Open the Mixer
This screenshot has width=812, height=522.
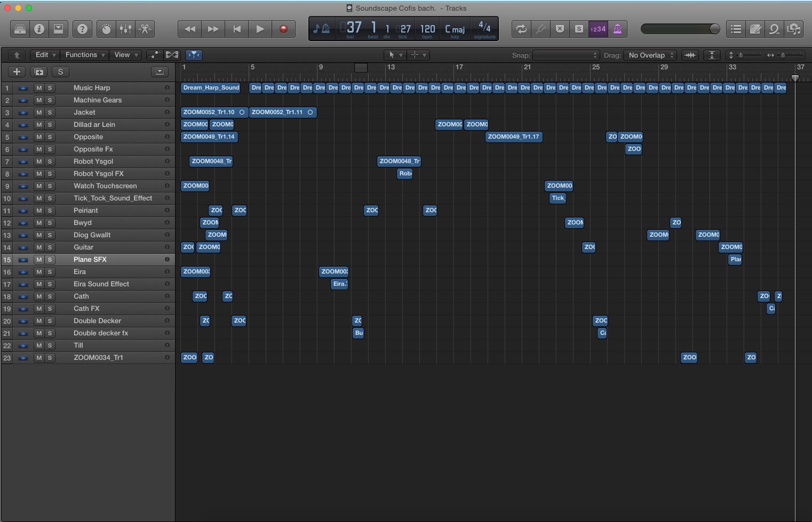125,29
